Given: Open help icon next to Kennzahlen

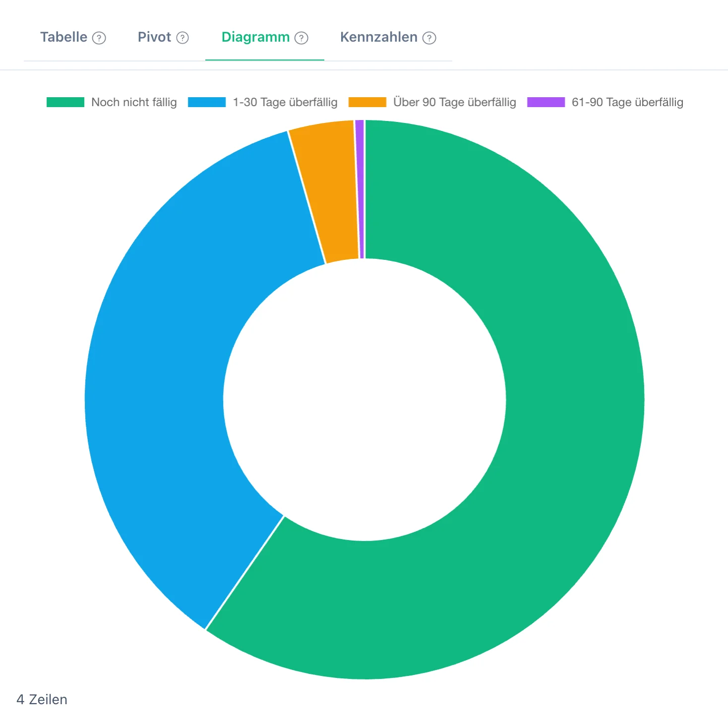Looking at the screenshot, I should 429,38.
